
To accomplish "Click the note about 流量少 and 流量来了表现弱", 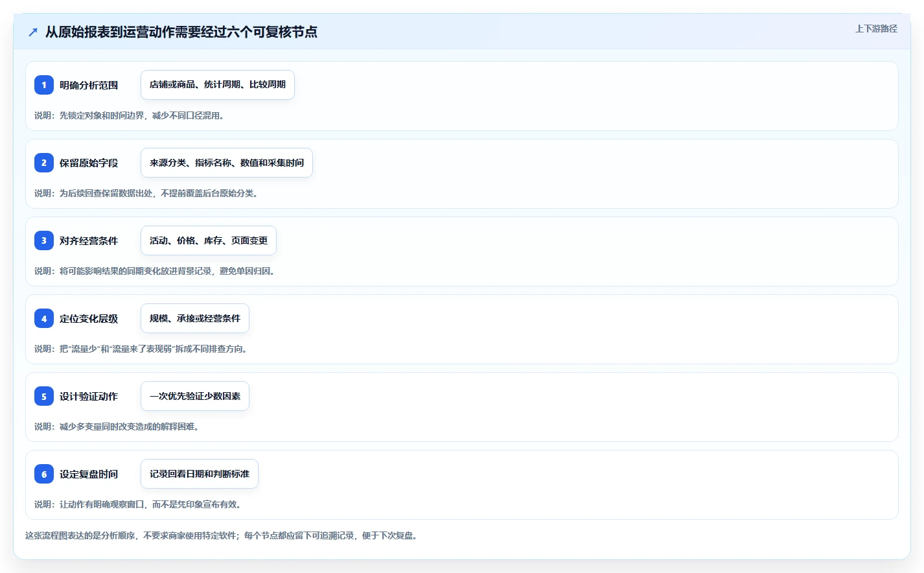I will pos(141,349).
